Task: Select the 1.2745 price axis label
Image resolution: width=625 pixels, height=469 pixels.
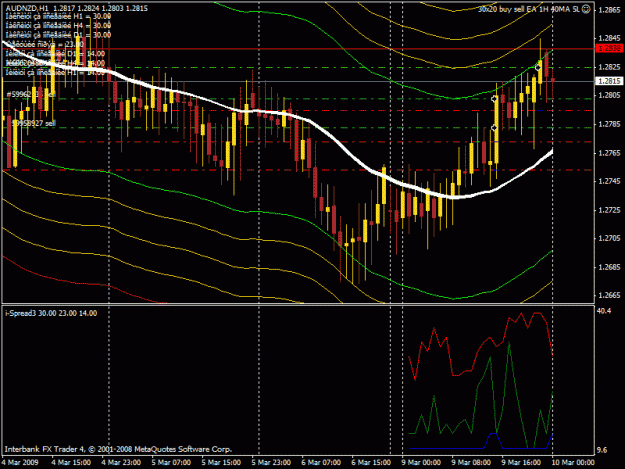Action: tap(609, 181)
